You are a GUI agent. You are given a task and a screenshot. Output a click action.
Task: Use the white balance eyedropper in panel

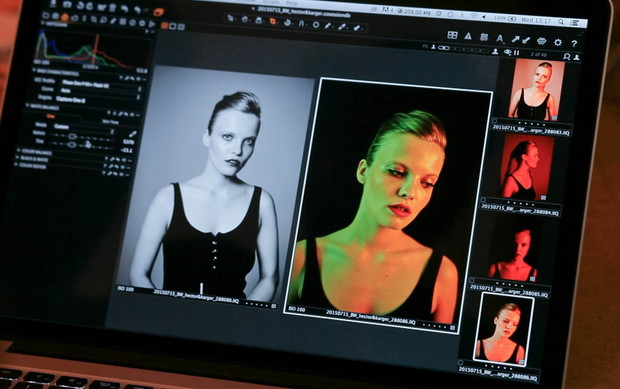pos(132,134)
